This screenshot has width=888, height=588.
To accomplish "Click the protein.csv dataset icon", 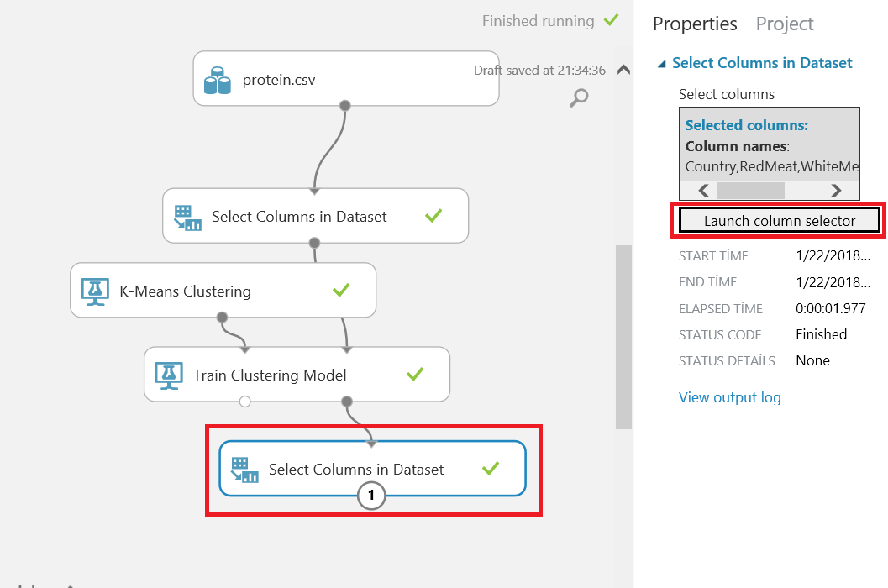I will coord(218,81).
